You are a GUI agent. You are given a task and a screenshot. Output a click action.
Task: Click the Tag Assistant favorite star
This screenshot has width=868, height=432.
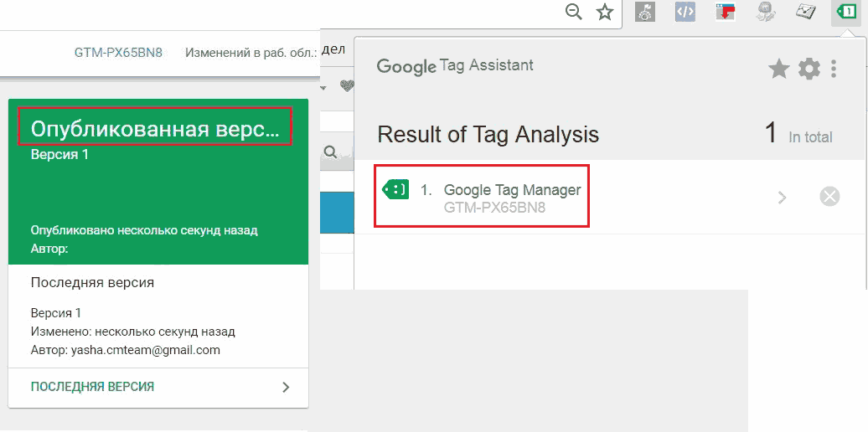pyautogui.click(x=779, y=69)
